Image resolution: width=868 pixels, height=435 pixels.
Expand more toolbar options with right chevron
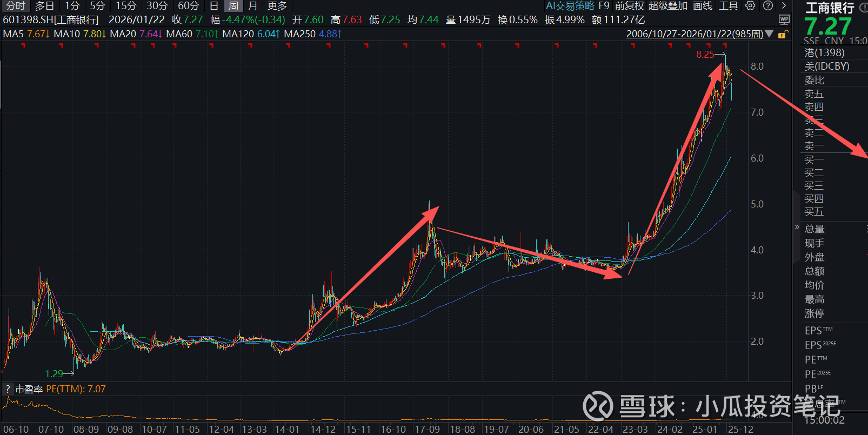(784, 6)
